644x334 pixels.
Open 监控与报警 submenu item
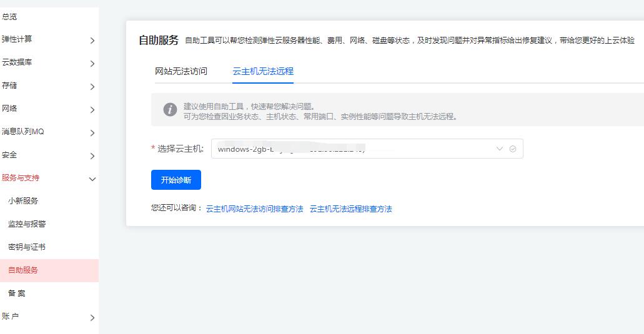[27, 223]
